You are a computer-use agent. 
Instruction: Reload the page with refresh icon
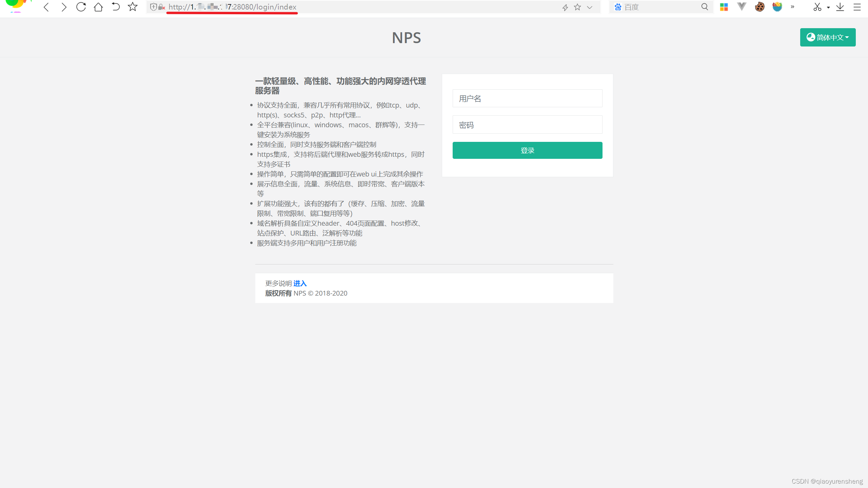81,7
